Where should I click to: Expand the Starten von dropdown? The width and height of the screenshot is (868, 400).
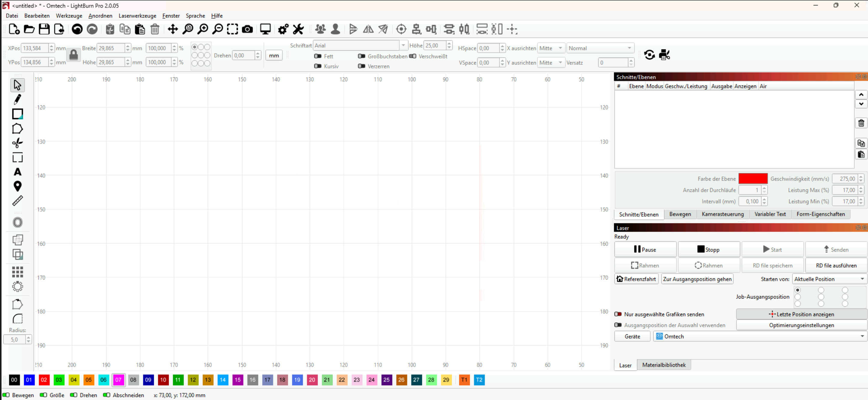829,279
